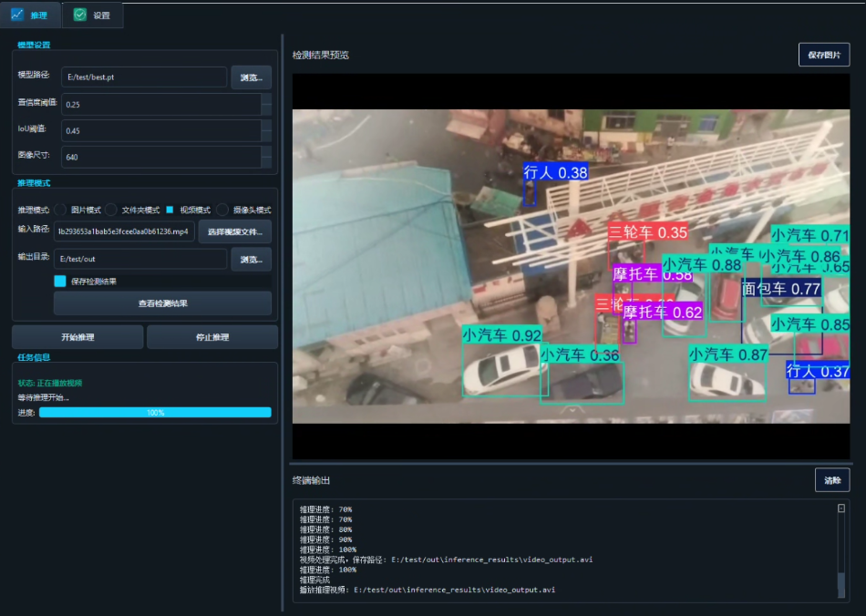The height and width of the screenshot is (616, 866).
Task: Select the 文件夹模式 radio button
Action: pyautogui.click(x=111, y=210)
